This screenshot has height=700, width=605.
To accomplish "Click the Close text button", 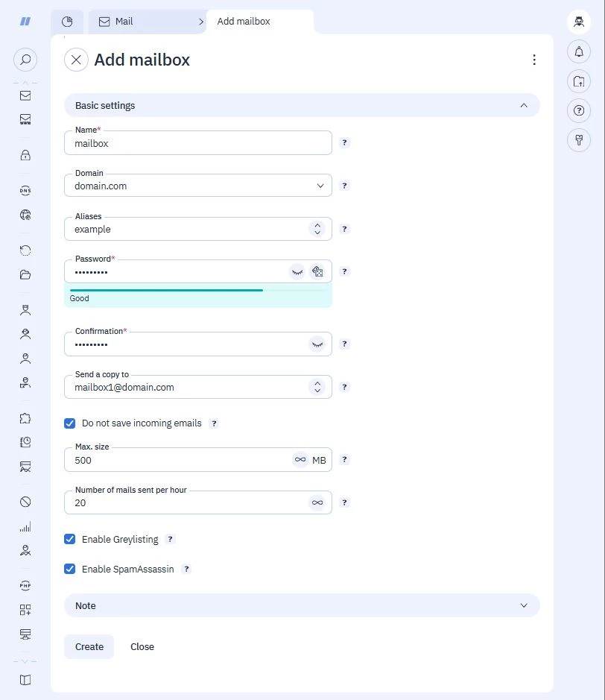I will click(142, 646).
